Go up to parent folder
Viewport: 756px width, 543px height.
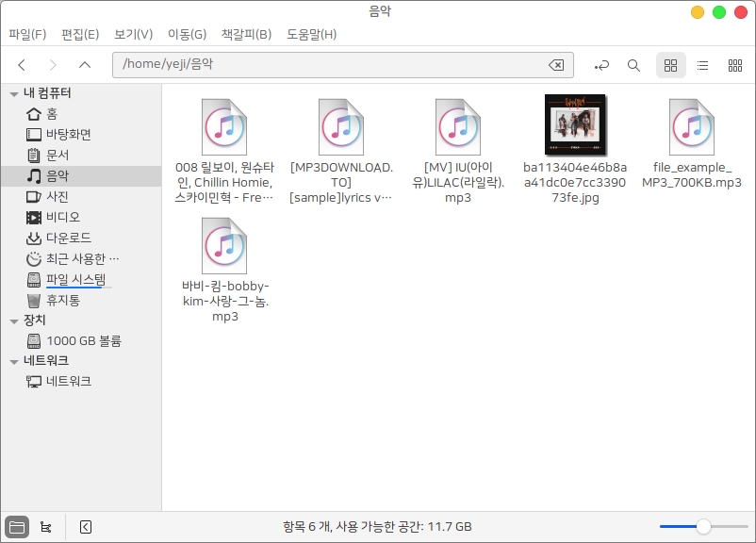pos(85,65)
